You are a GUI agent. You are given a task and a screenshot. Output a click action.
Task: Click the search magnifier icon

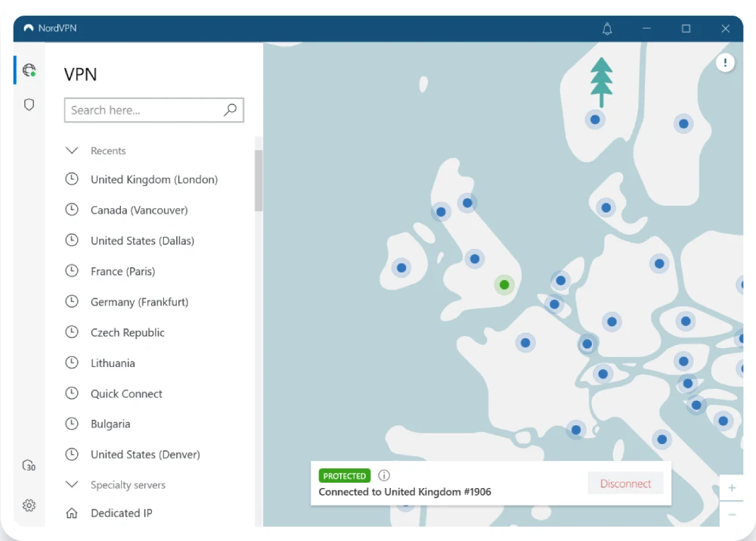[x=231, y=110]
